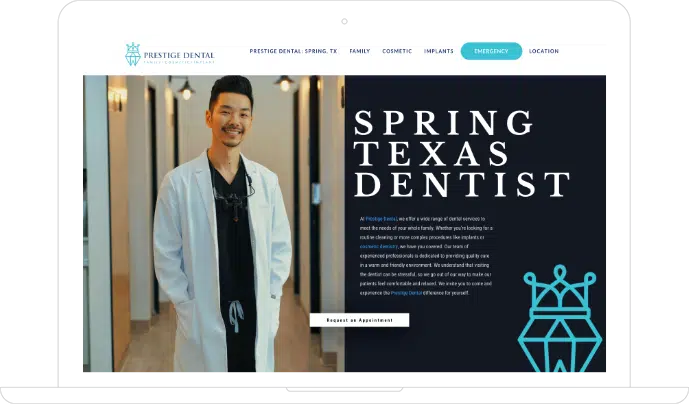Click the Request an Appointment button
This screenshot has width=689, height=404.
coord(359,320)
